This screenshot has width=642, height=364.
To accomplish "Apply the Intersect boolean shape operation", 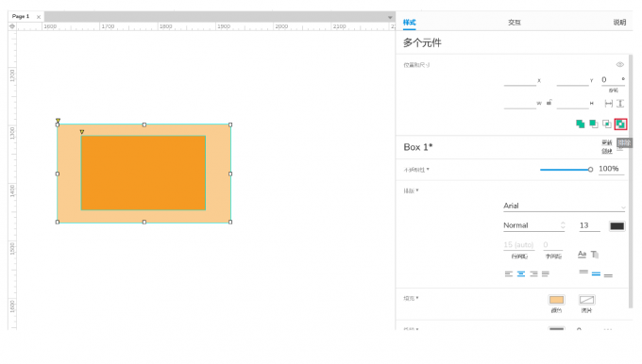I will point(607,124).
